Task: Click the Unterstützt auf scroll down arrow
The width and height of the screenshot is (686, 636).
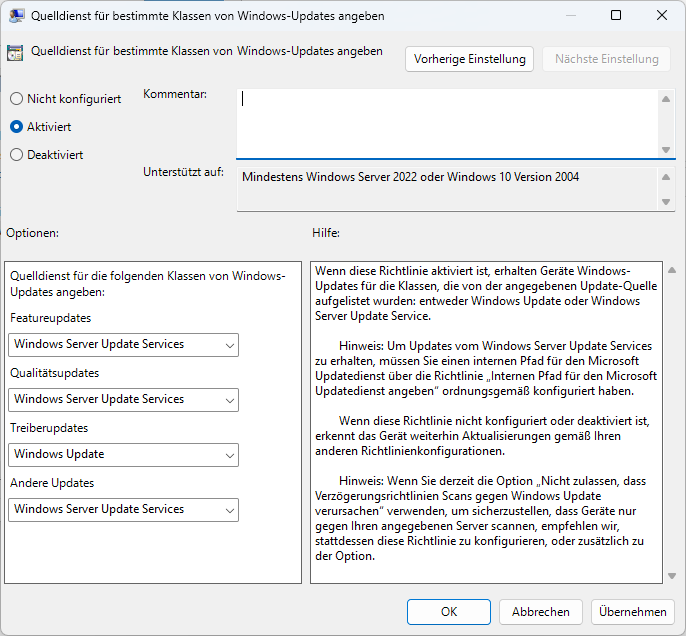Action: click(x=666, y=202)
